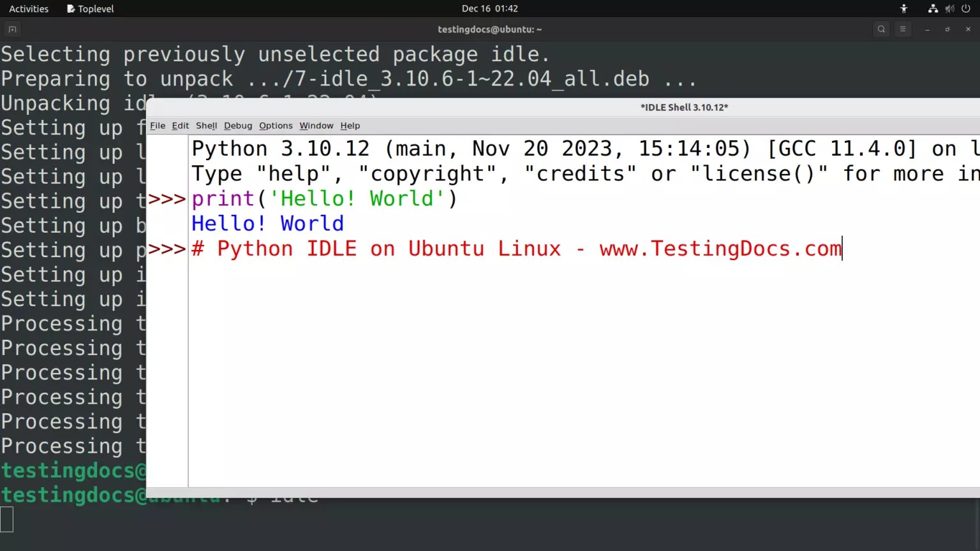Expand the Options menu
This screenshot has height=551, width=980.
coord(276,126)
